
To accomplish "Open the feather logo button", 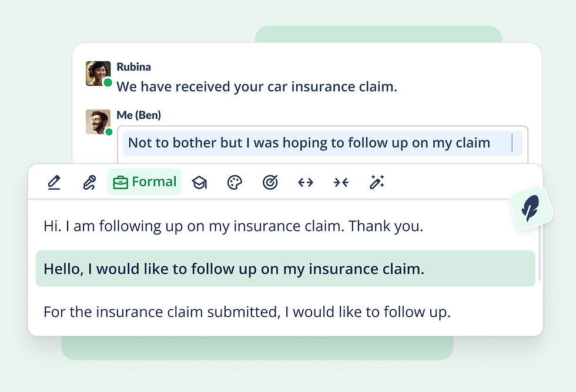I will tap(531, 208).
